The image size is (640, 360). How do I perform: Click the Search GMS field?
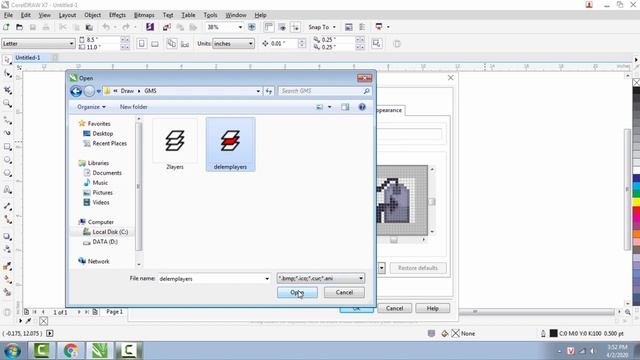[325, 91]
